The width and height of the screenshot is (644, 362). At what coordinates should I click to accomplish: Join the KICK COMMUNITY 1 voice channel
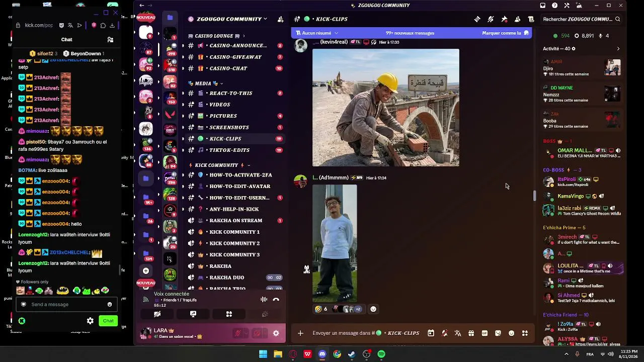pyautogui.click(x=234, y=232)
